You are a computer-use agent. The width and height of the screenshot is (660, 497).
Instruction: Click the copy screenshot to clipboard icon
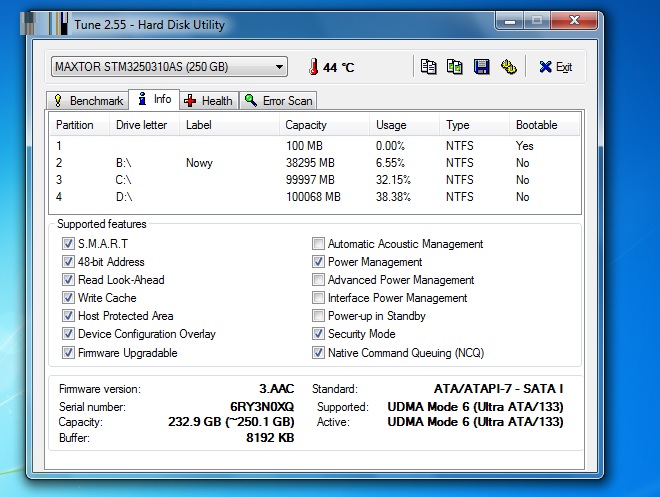point(455,66)
